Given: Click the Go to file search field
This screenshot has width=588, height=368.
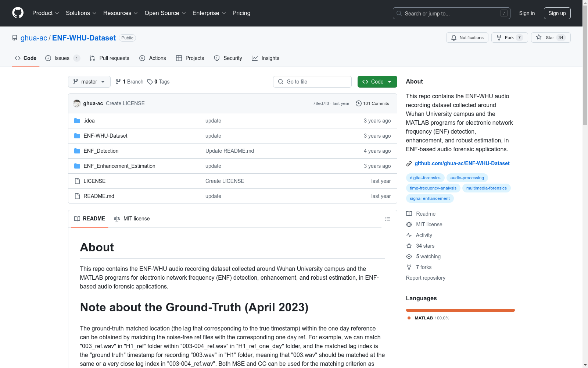Looking at the screenshot, I should click(312, 82).
